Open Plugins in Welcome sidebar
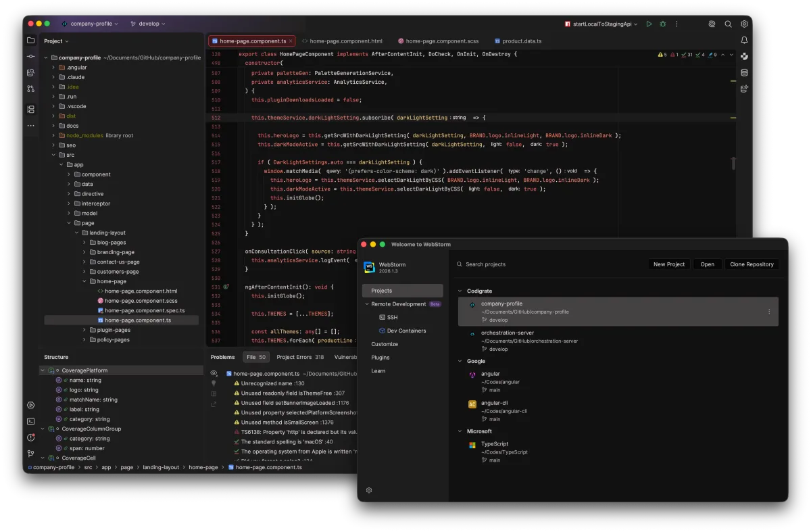Image resolution: width=811 pixels, height=532 pixels. 380,358
